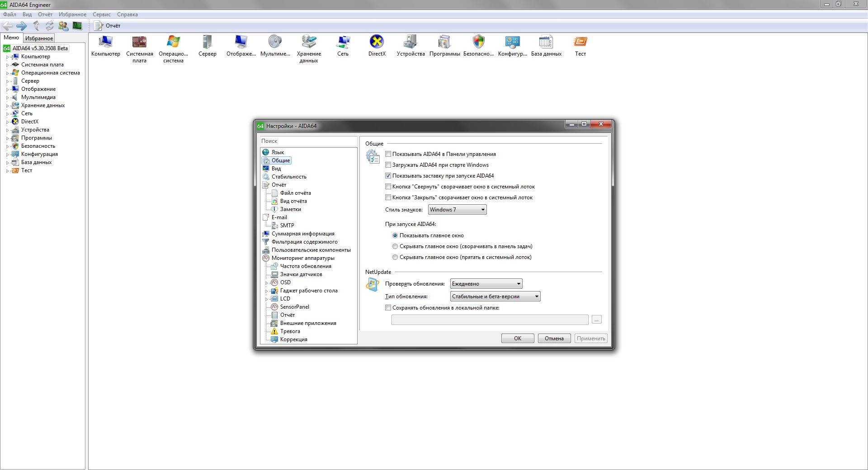The image size is (868, 470).
Task: Select Язык in settings tree
Action: (x=278, y=152)
